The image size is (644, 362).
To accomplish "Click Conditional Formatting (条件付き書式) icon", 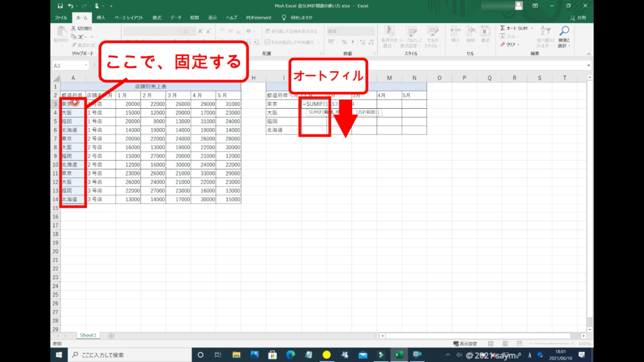I will tap(389, 30).
